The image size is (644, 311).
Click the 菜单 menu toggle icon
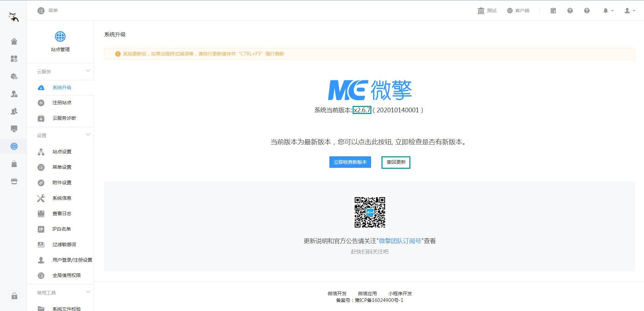pyautogui.click(x=41, y=11)
